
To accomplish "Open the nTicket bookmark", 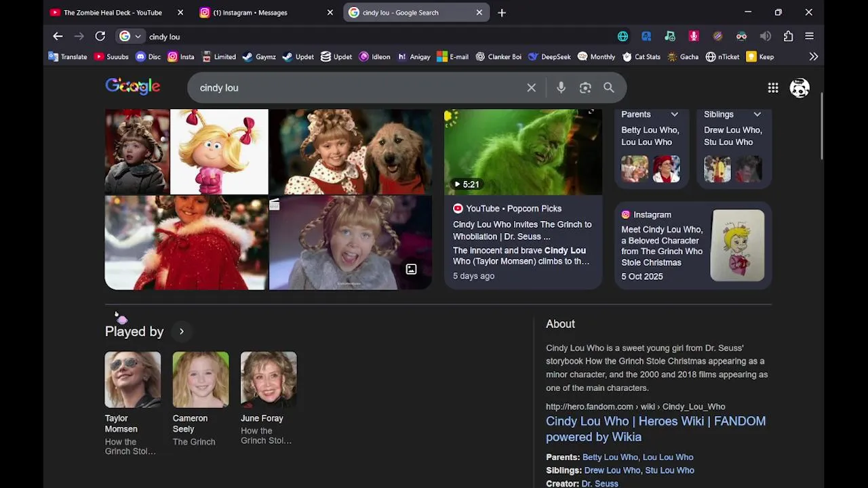I will click(x=722, y=57).
